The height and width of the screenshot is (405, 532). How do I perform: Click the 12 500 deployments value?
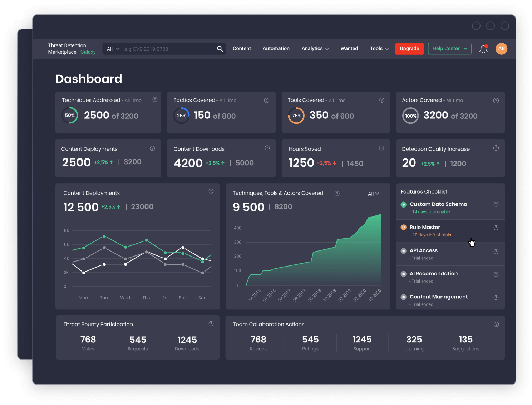[81, 207]
